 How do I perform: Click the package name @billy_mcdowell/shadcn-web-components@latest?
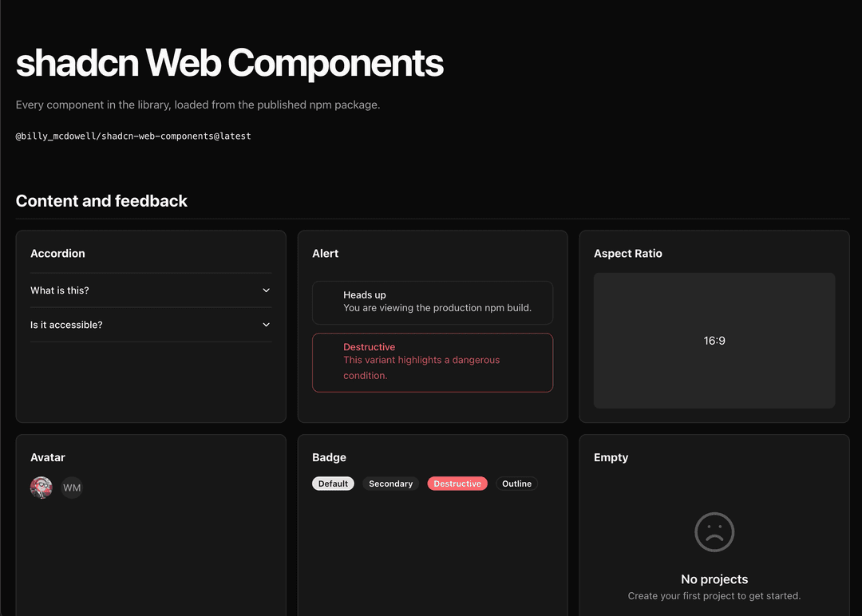pyautogui.click(x=133, y=136)
